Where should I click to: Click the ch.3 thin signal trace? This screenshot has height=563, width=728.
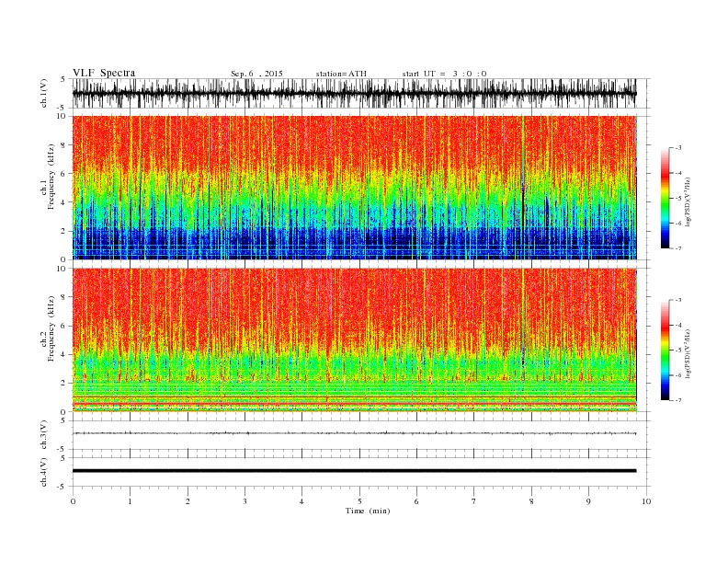point(354,433)
